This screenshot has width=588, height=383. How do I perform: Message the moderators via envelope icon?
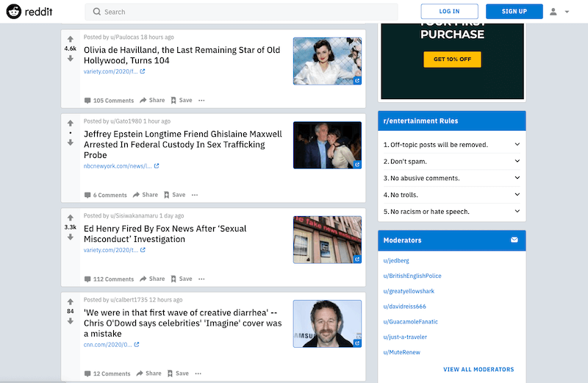[514, 240]
